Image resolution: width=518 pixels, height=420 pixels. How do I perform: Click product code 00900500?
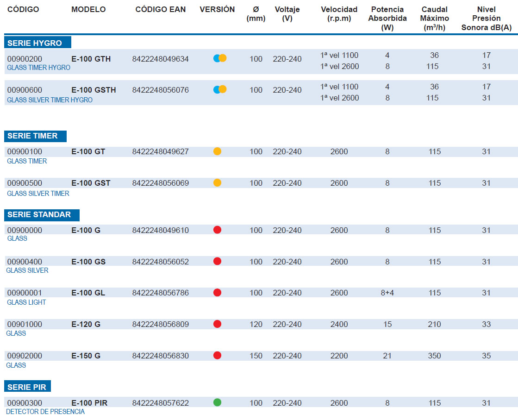click(x=25, y=183)
